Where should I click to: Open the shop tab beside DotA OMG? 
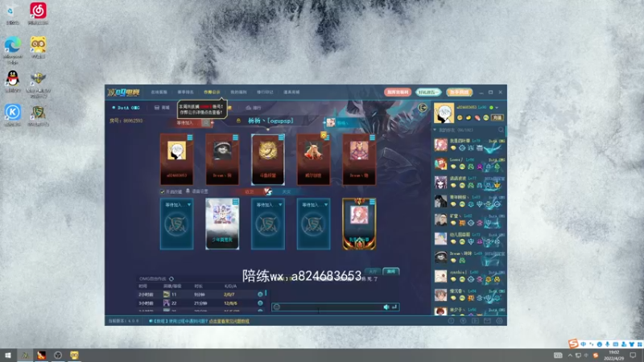pyautogui.click(x=162, y=108)
